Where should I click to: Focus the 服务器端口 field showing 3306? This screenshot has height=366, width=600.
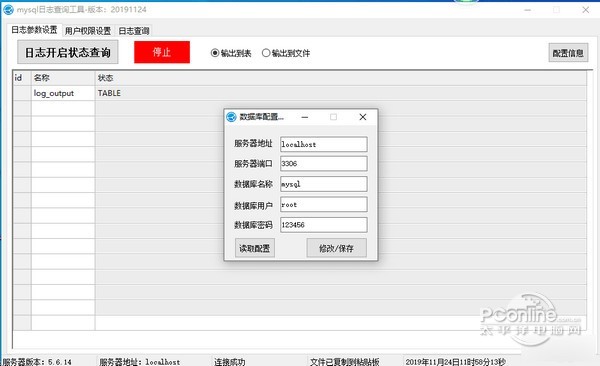[324, 163]
